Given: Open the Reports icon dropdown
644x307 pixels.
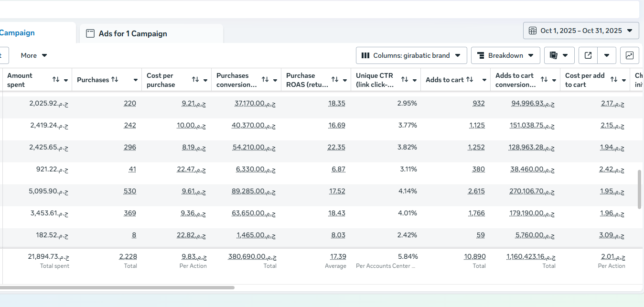Looking at the screenshot, I should [559, 55].
